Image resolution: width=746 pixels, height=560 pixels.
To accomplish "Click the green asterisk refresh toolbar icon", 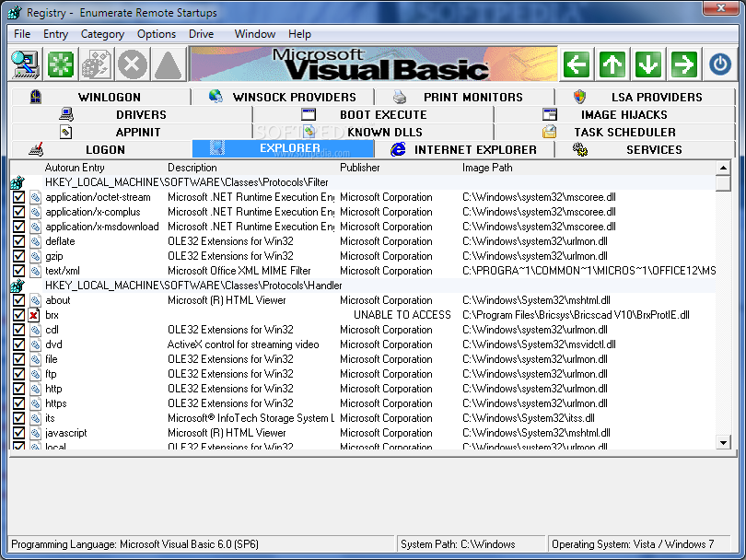I will pyautogui.click(x=61, y=64).
